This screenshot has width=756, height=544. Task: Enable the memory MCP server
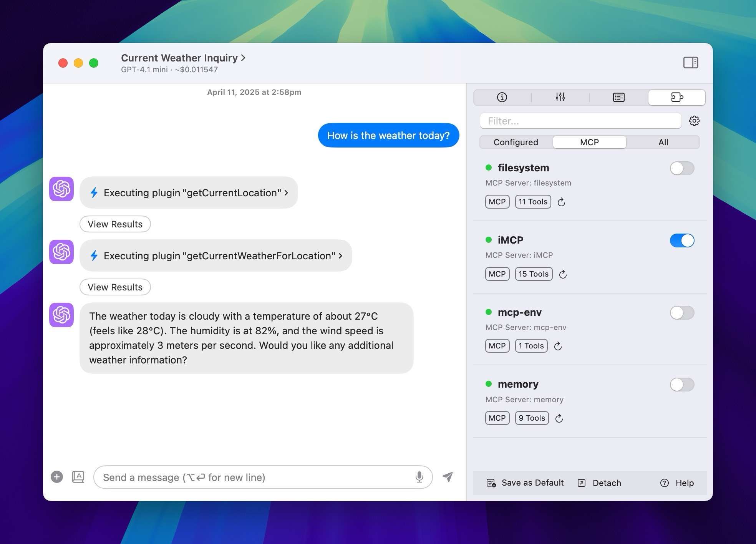[x=682, y=385]
